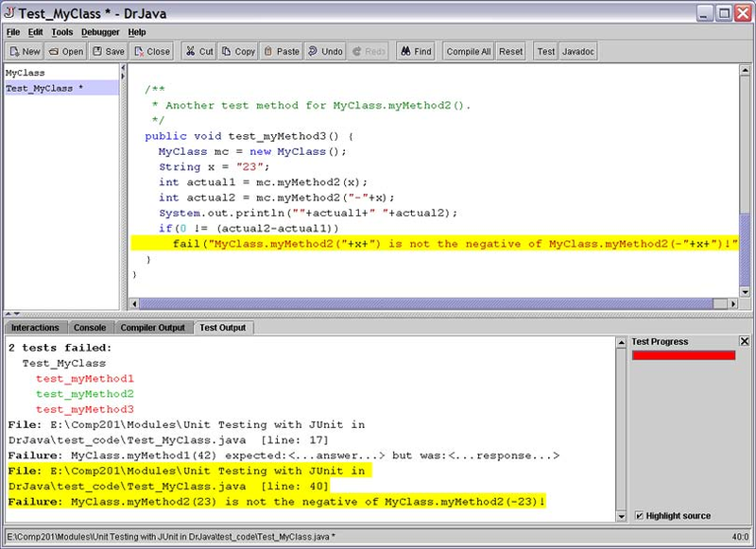Run unit tests with Test button
Viewport: 756px width, 549px height.
coord(546,51)
